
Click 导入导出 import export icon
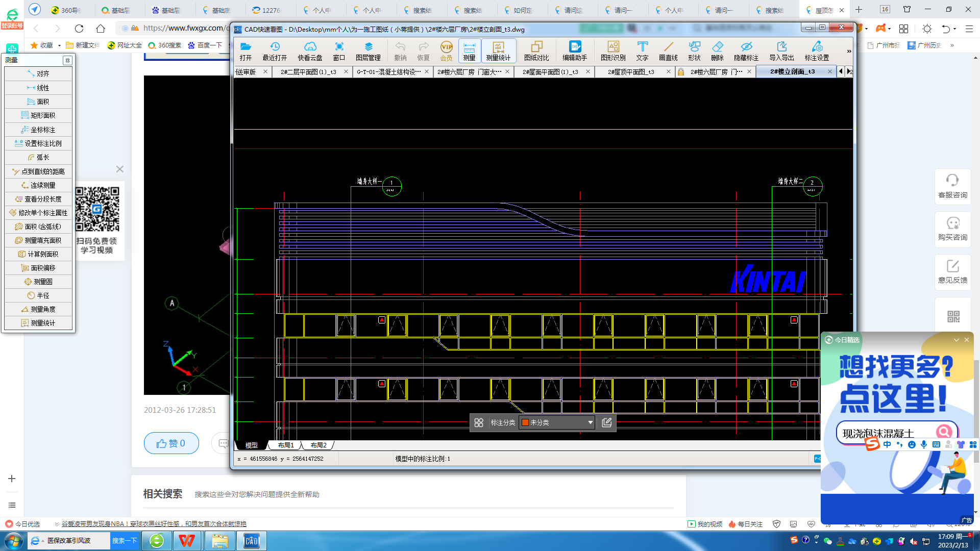click(781, 51)
